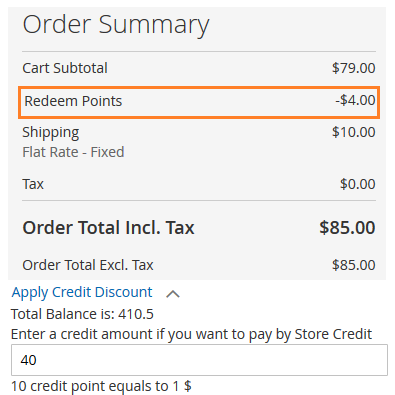This screenshot has width=395, height=395.
Task: Click the $0.00 tax amount
Action: [358, 184]
